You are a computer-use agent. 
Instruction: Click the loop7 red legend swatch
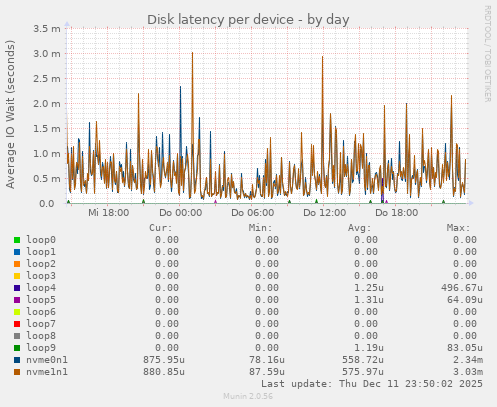[17, 324]
